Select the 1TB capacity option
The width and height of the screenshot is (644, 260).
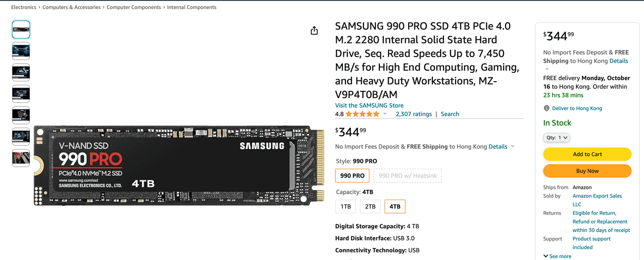(x=345, y=206)
